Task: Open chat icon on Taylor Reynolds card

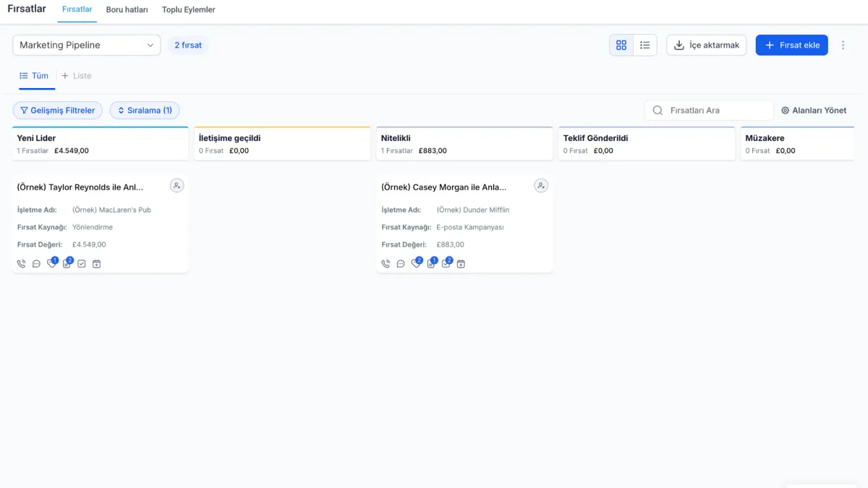Action: [x=36, y=264]
